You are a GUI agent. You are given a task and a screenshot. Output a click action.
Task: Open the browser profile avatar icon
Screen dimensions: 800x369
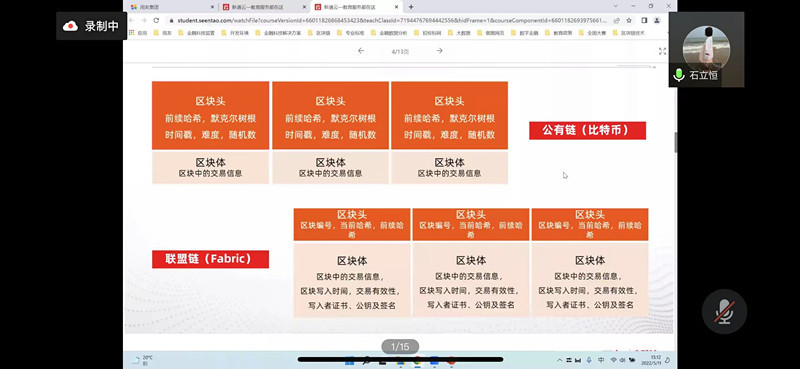click(x=657, y=20)
